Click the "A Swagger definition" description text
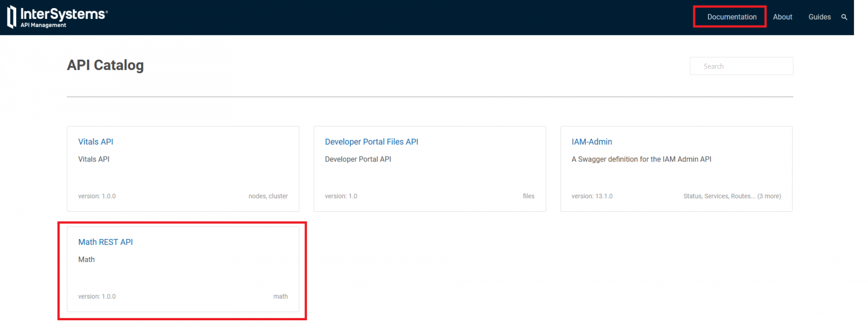Image resolution: width=868 pixels, height=323 pixels. (x=641, y=159)
